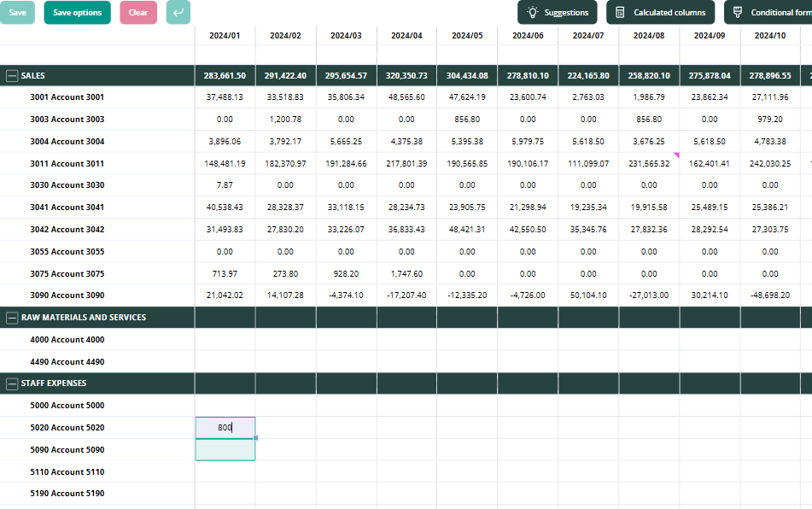Click the fill handle of the active cell
Image resolution: width=812 pixels, height=509 pixels.
click(256, 438)
